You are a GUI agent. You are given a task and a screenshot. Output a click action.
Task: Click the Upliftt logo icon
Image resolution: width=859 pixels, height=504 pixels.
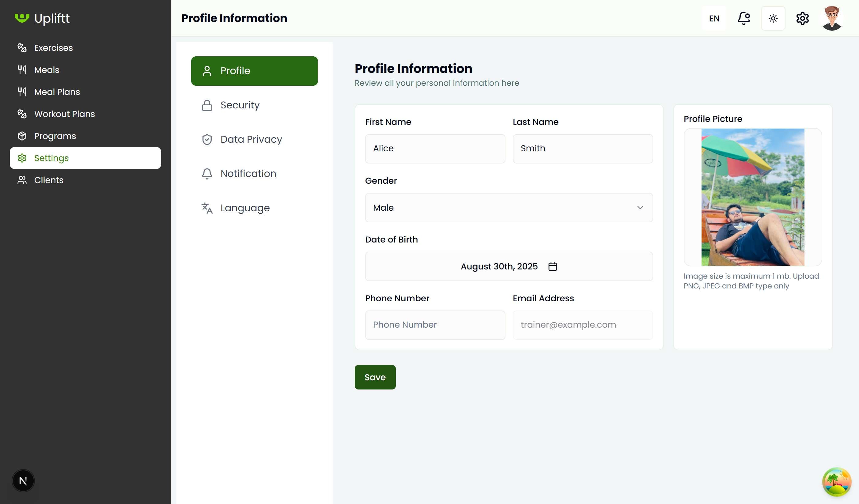coord(21,18)
